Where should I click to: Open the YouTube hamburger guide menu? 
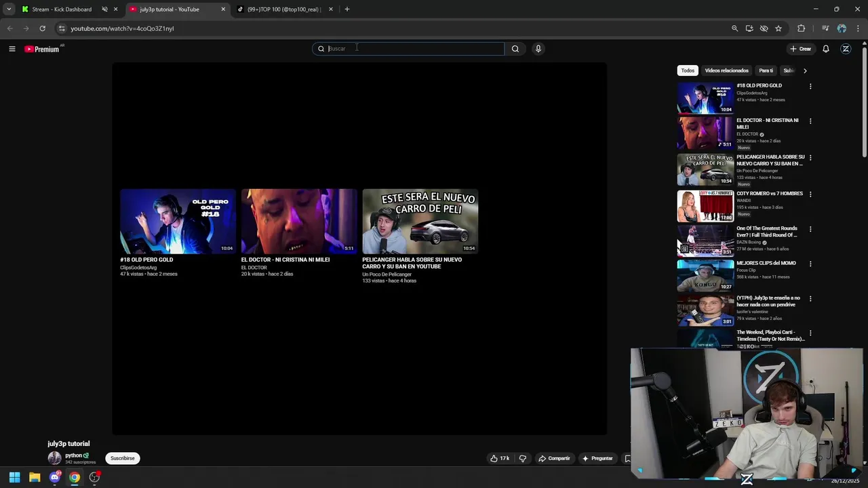click(x=12, y=49)
